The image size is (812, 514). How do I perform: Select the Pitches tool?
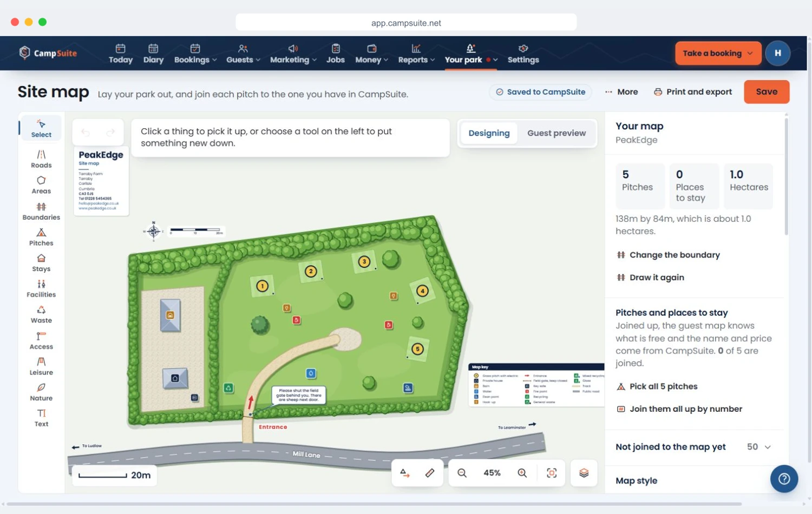[41, 237]
